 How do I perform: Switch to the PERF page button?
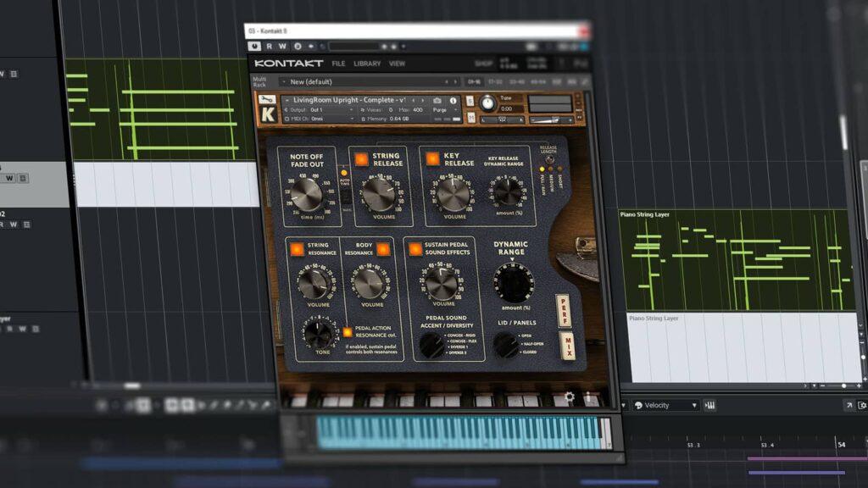[x=563, y=310]
